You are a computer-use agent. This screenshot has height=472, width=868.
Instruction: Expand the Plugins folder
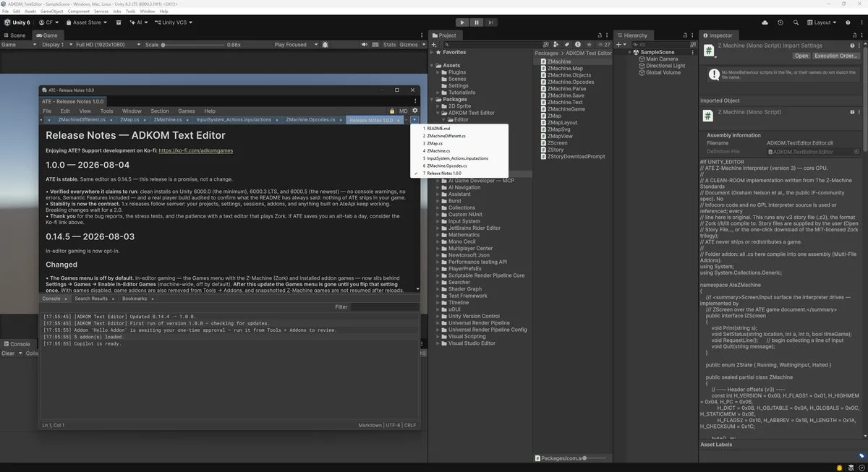click(438, 72)
